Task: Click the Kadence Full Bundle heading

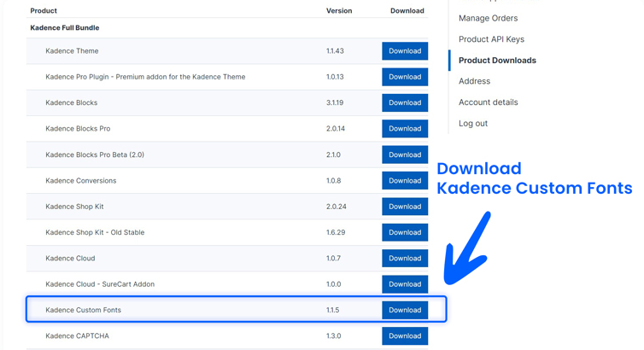Action: pos(65,28)
